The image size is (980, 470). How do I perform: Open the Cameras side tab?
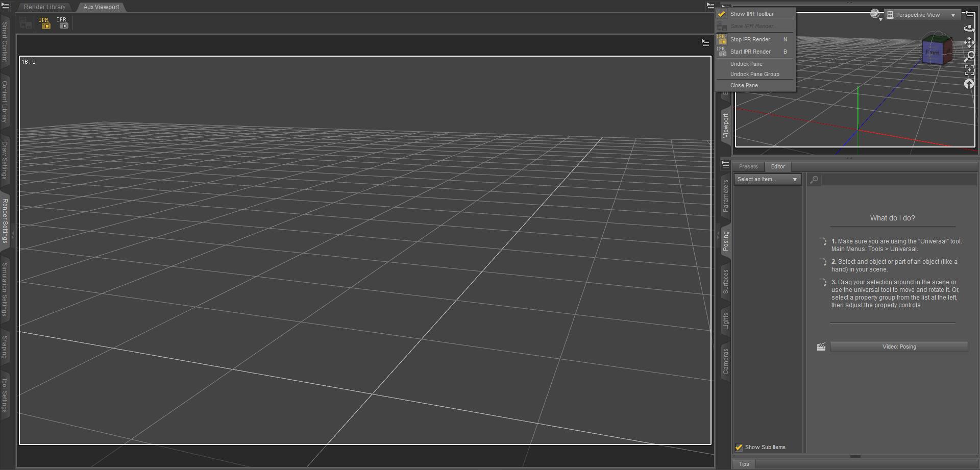tap(725, 361)
